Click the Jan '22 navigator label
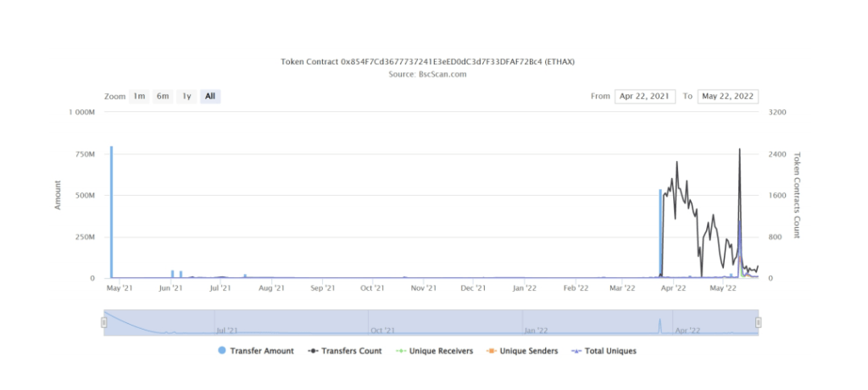The height and width of the screenshot is (390, 868). (537, 330)
